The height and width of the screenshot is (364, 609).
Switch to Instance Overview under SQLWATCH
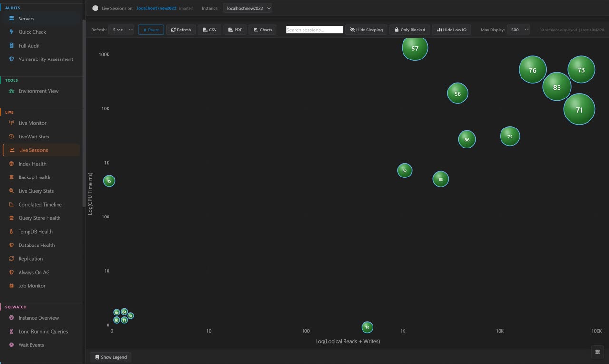(39, 317)
